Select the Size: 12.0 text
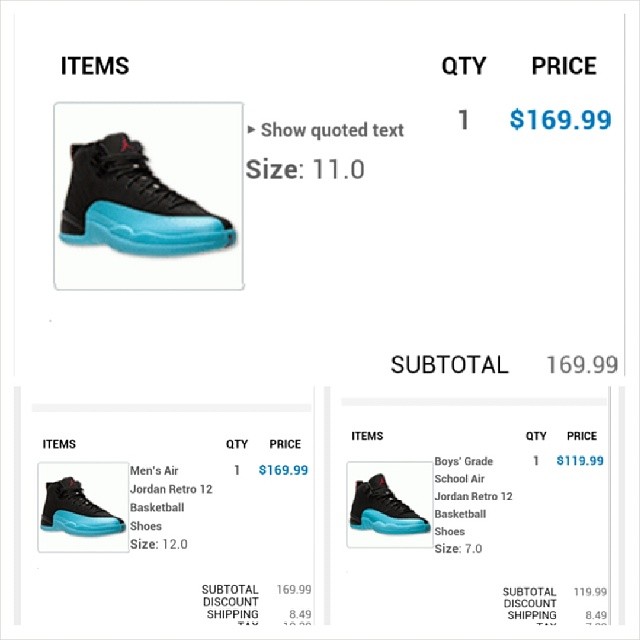The height and width of the screenshot is (640, 640). coord(158,544)
